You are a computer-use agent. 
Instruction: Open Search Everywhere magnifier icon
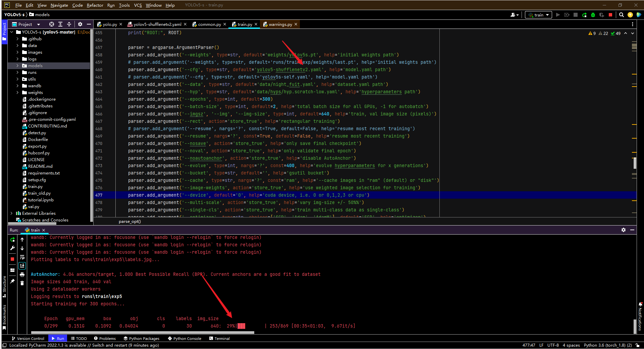point(622,15)
